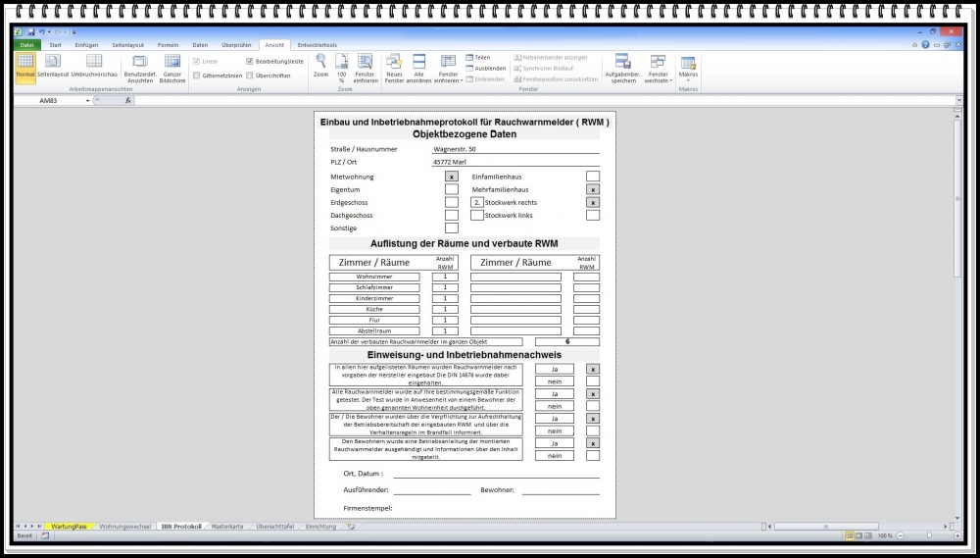The image size is (980, 558).
Task: Switch to Seitenlayout view
Action: coord(53,66)
